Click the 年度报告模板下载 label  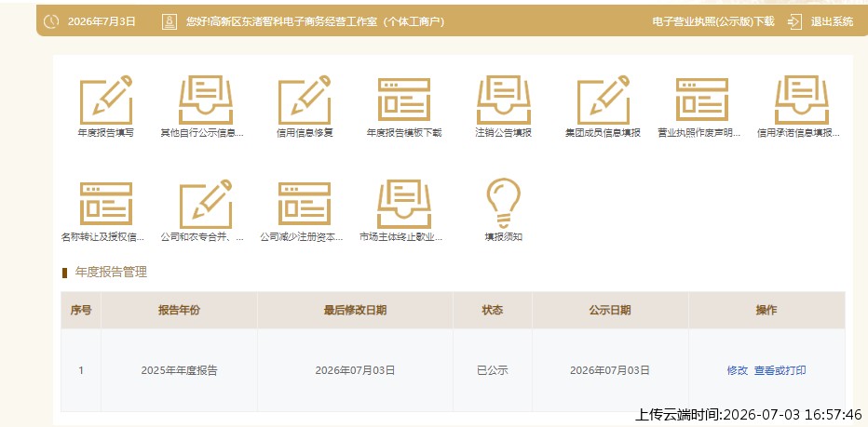(x=404, y=133)
